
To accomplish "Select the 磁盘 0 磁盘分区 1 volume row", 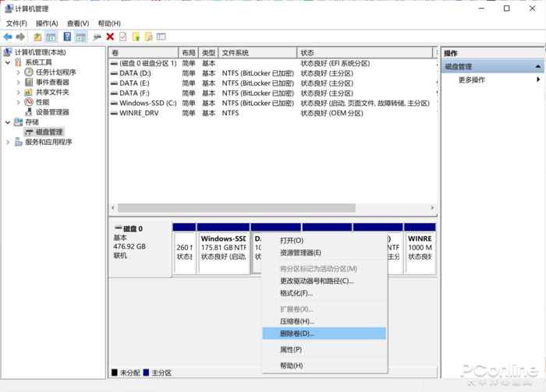I will pos(273,63).
